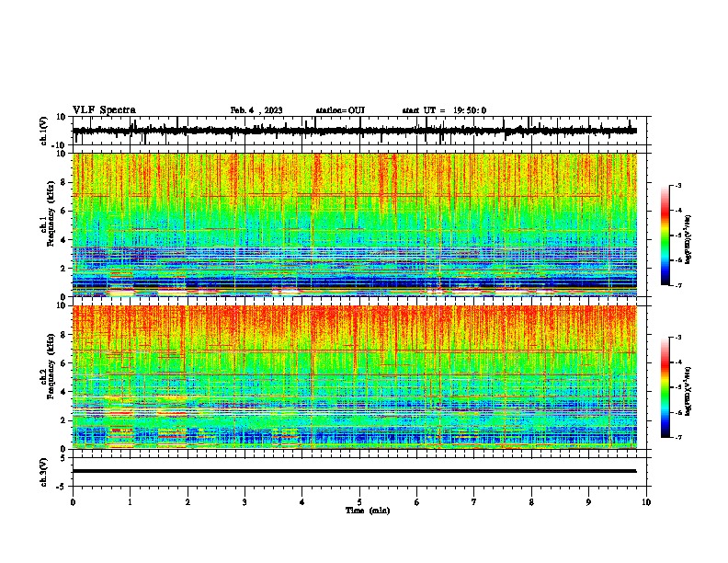728x563 pixels.
Task: Click the "ch.3(V)" axis label
Action: click(44, 472)
